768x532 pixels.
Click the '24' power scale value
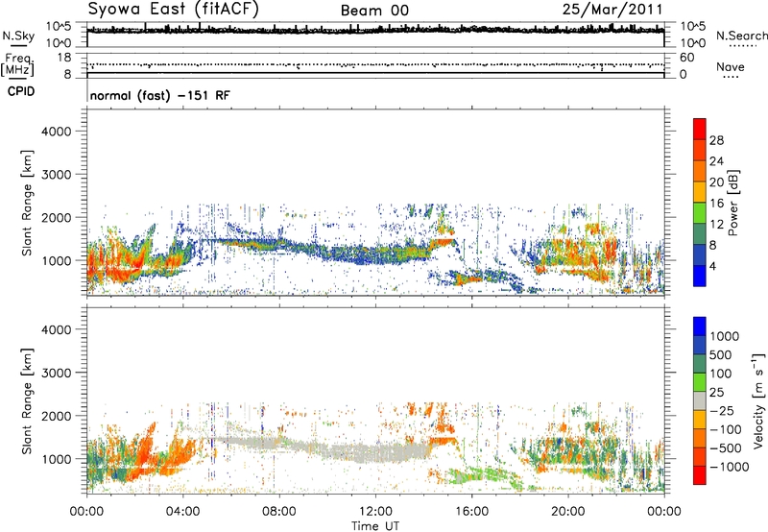[716, 161]
